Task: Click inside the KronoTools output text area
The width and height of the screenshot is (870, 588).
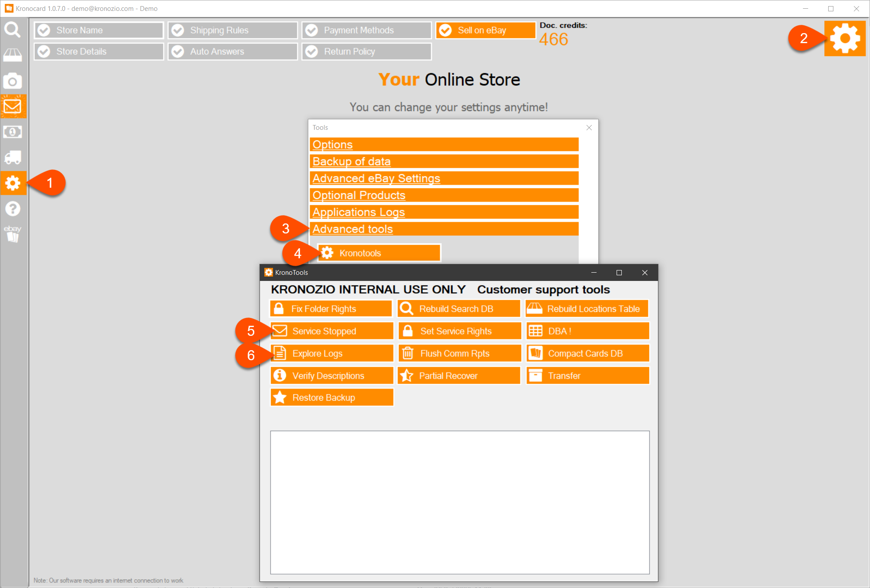Action: [x=460, y=502]
